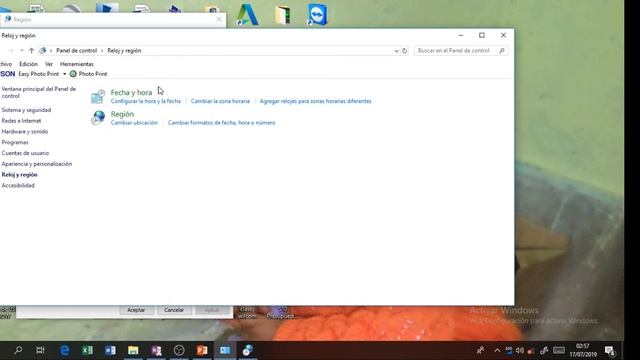Open the touch keyboard tray icon
This screenshot has width=640, height=360.
coord(559,350)
